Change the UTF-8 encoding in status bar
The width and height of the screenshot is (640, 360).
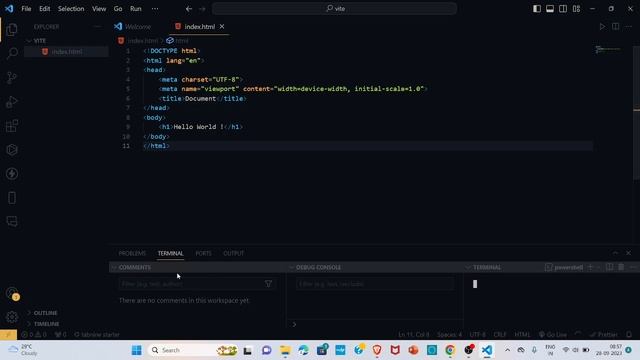pos(478,334)
